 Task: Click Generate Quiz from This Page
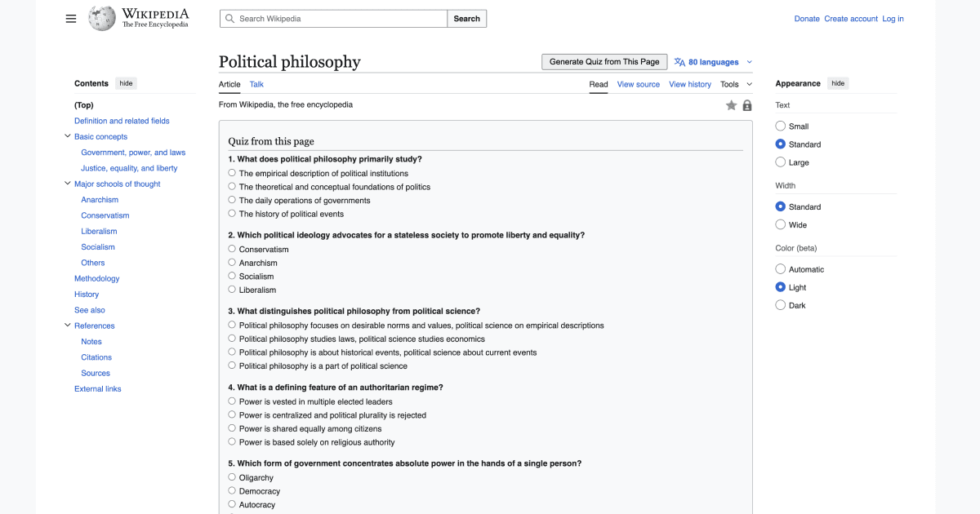click(x=604, y=61)
